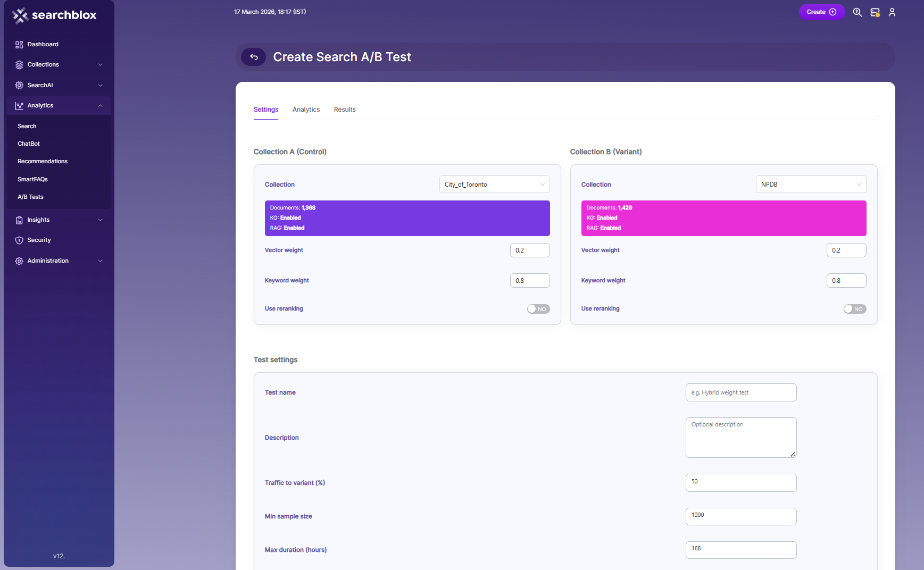This screenshot has height=570, width=924.
Task: Open Search under Analytics menu
Action: [x=27, y=127]
